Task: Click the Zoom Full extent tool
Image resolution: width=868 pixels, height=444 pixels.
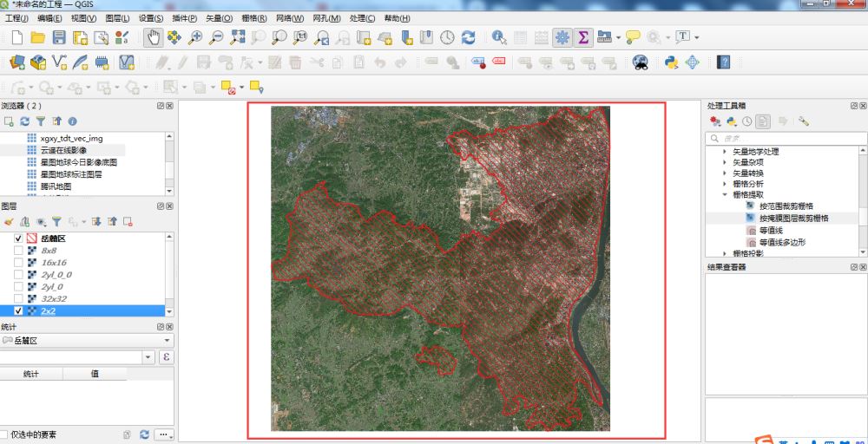Action: pos(238,37)
